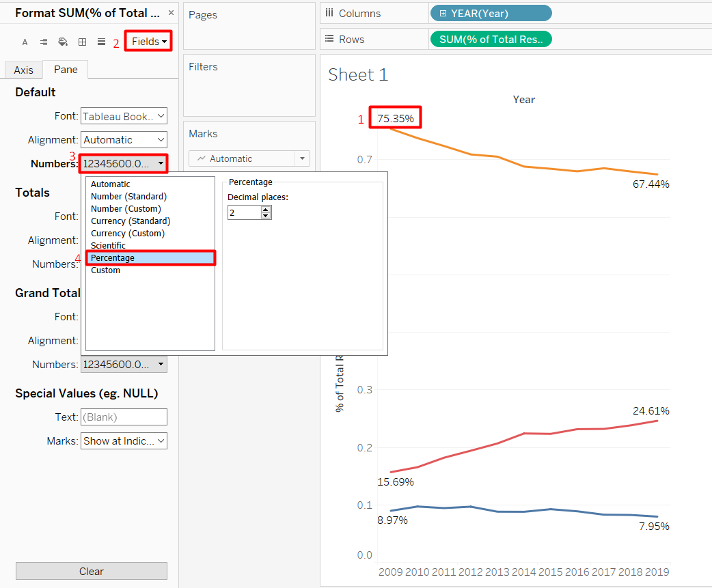
Task: Switch to the Axis tab
Action: [x=23, y=70]
